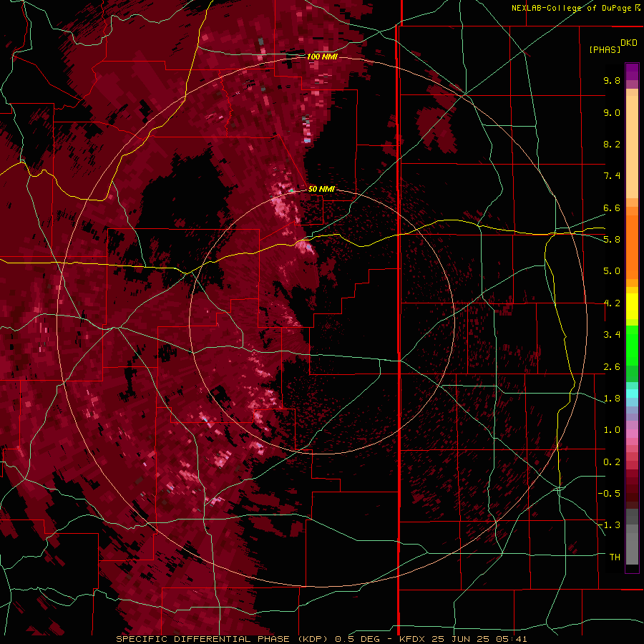The height and width of the screenshot is (644, 644).
Task: Click the 9.0 value on the color scale
Action: pos(612,112)
